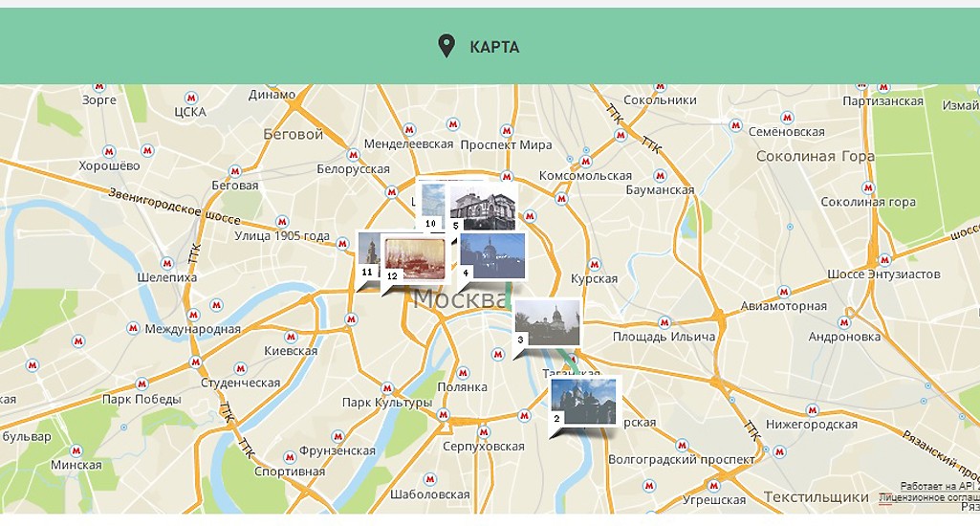Open photo marker number 2

pyautogui.click(x=585, y=402)
